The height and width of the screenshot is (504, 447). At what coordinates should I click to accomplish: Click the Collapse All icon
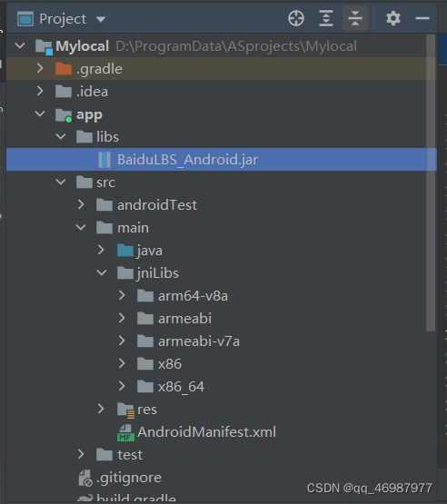(355, 18)
